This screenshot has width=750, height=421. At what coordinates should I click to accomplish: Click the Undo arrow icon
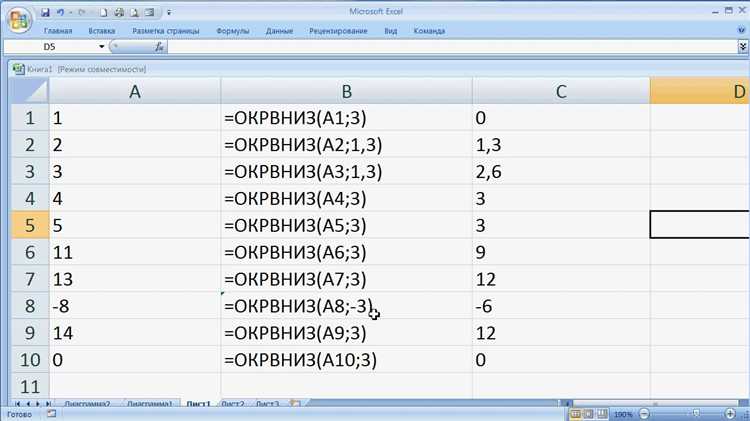tap(61, 12)
